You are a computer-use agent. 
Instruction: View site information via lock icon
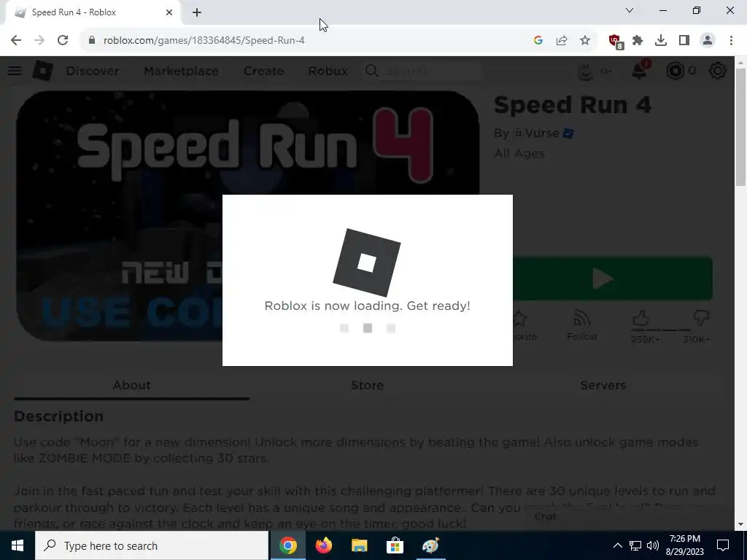pyautogui.click(x=92, y=41)
